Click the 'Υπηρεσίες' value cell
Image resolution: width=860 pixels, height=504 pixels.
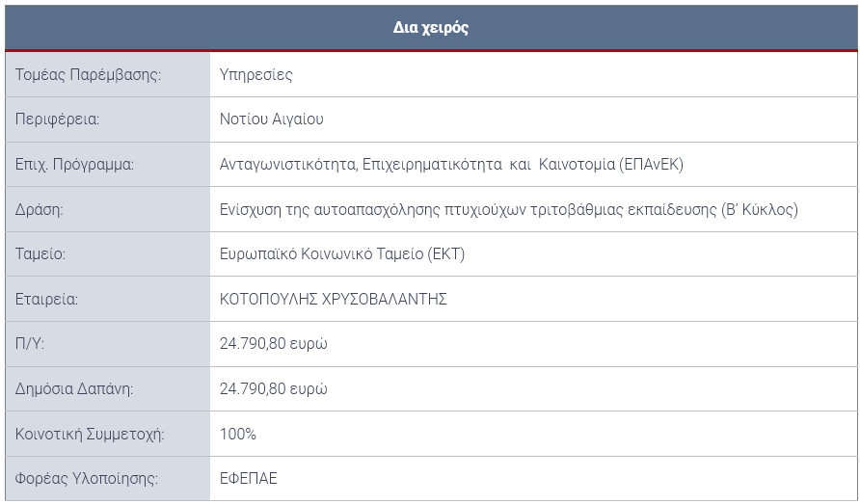534,74
